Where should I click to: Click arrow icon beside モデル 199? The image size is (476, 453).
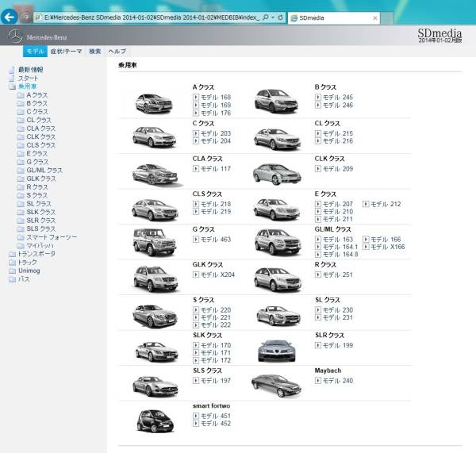tap(318, 345)
